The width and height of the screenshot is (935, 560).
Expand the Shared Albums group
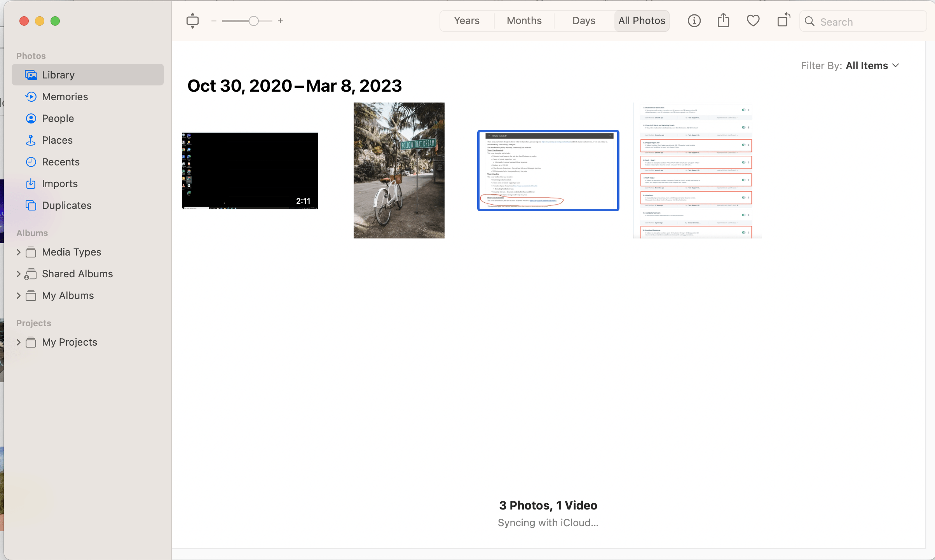point(18,274)
